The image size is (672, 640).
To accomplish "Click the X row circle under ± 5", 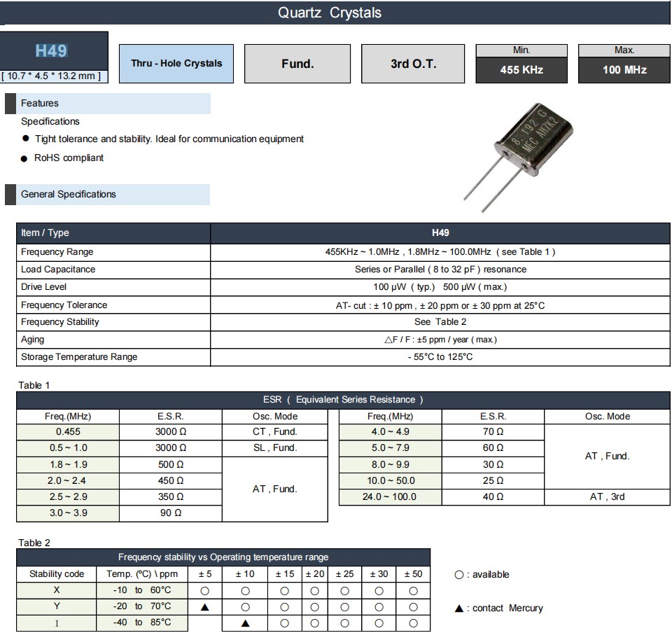I will (205, 590).
